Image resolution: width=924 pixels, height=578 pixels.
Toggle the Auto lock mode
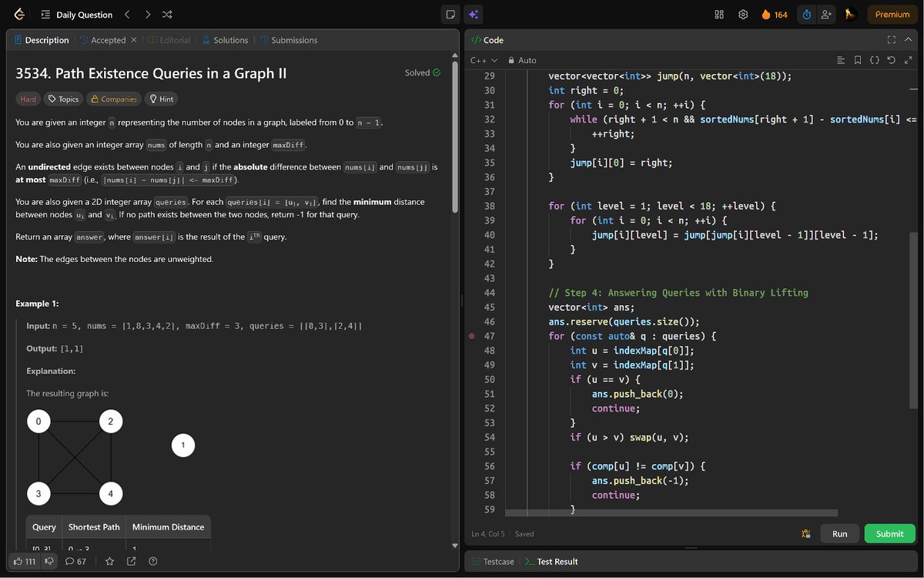pyautogui.click(x=522, y=60)
